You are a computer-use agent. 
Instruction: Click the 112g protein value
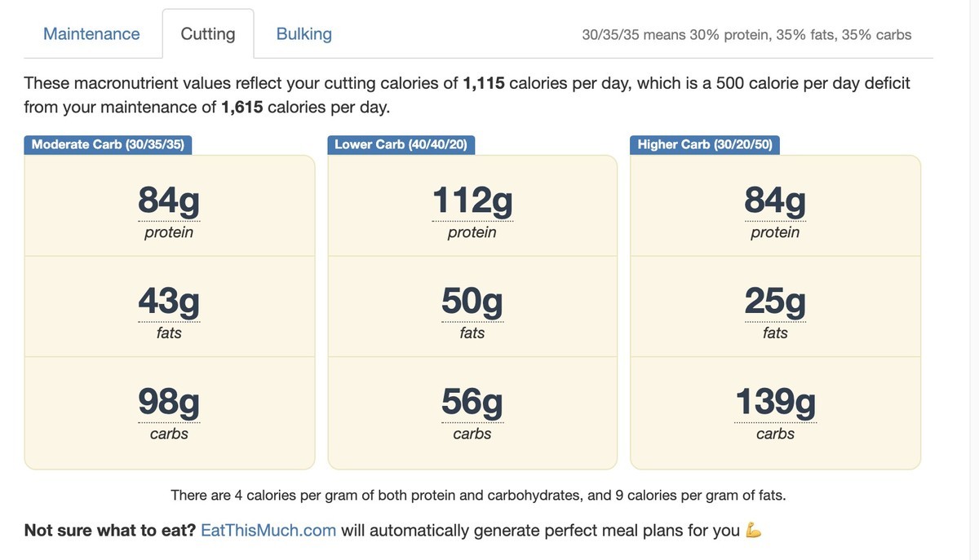(472, 201)
